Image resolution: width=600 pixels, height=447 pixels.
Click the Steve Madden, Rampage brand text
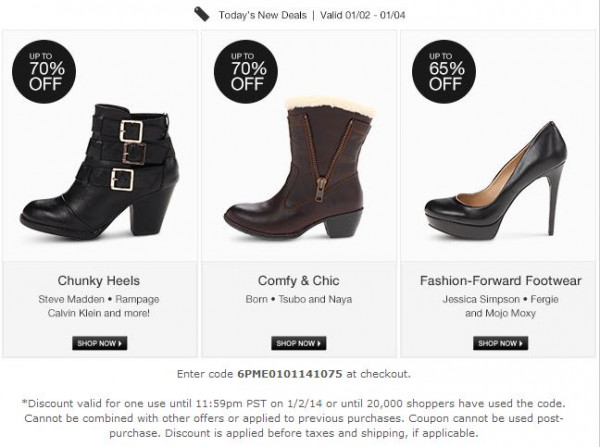point(98,299)
